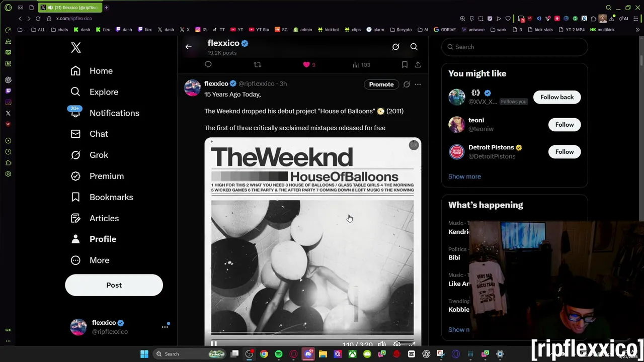Open the alarm bookmark
The height and width of the screenshot is (362, 644).
pos(375,30)
